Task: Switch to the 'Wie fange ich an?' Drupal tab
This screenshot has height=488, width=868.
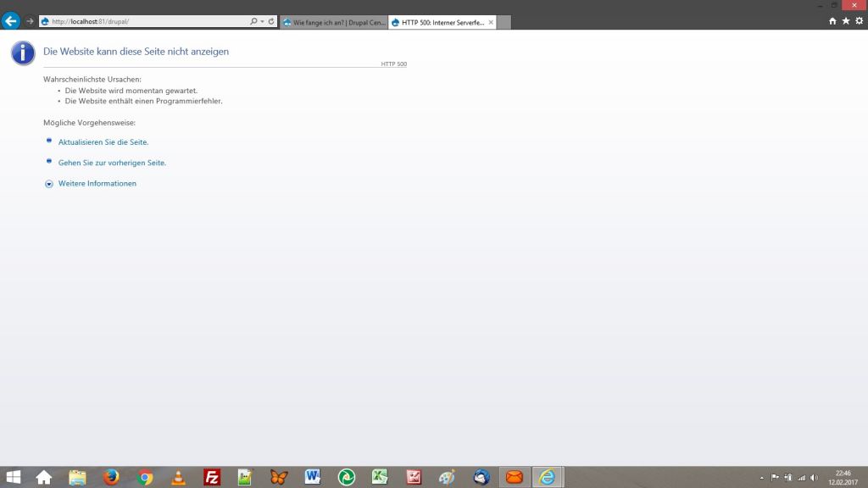Action: (333, 22)
